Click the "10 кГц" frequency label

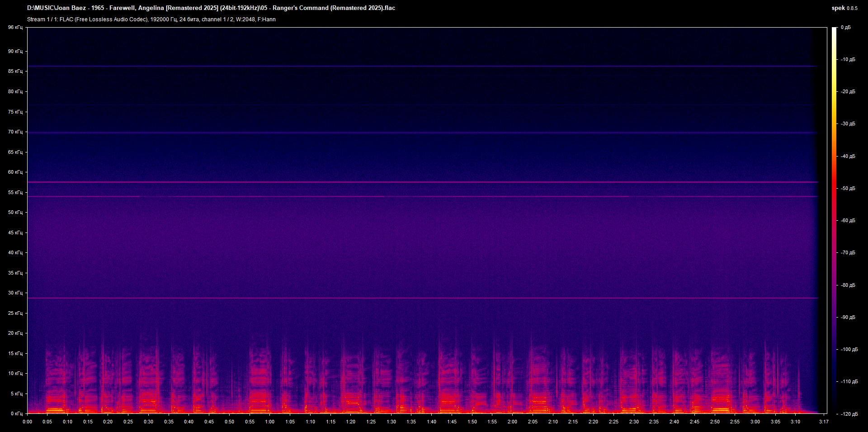[15, 374]
